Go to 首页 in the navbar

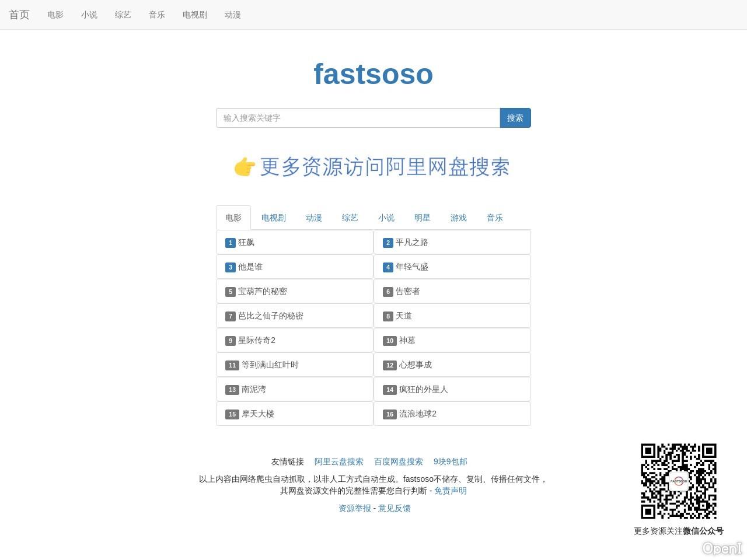click(x=19, y=15)
